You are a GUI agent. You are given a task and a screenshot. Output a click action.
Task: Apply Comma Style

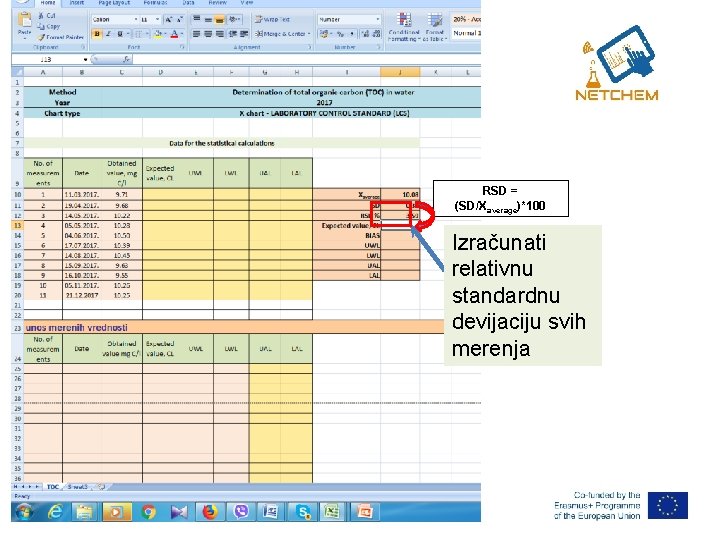(x=352, y=34)
